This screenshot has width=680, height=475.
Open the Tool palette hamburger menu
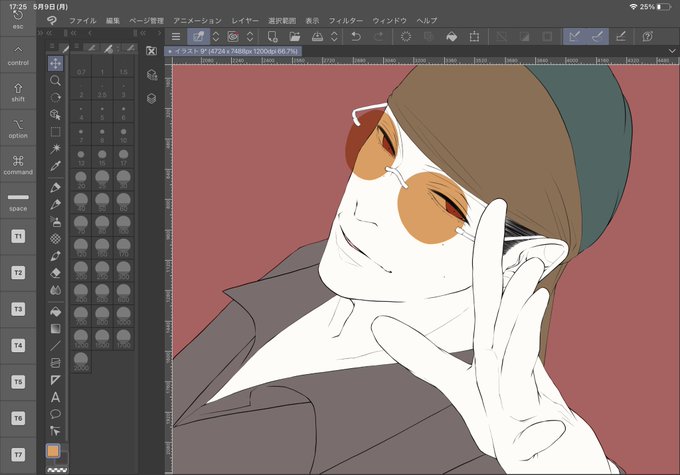(x=52, y=46)
